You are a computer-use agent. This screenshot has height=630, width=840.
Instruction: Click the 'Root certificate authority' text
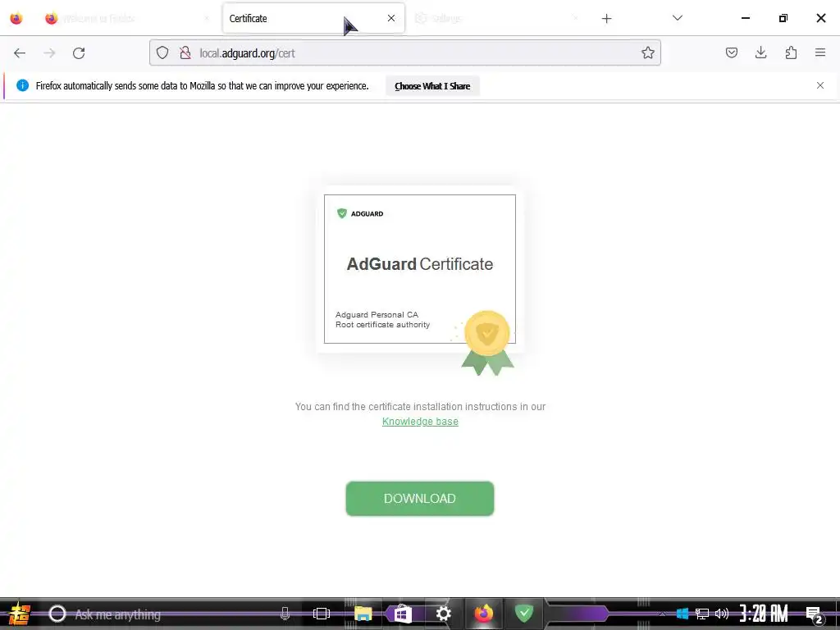382,325
